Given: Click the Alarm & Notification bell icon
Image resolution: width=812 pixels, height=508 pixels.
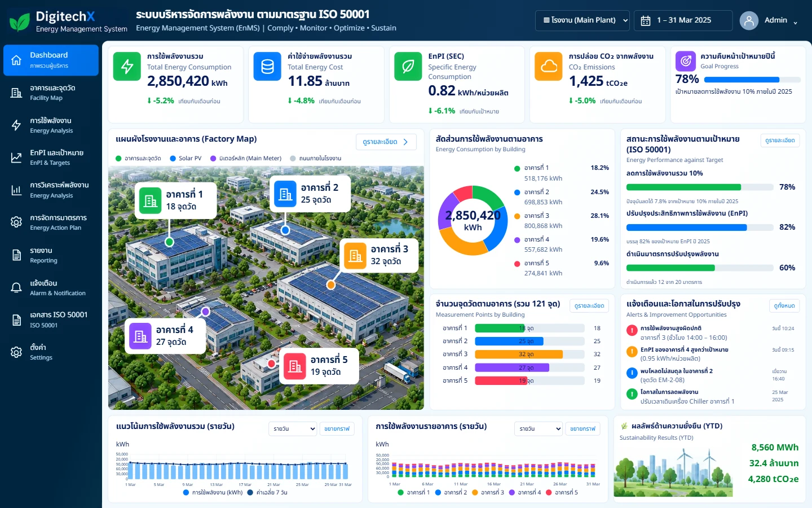Looking at the screenshot, I should [16, 288].
